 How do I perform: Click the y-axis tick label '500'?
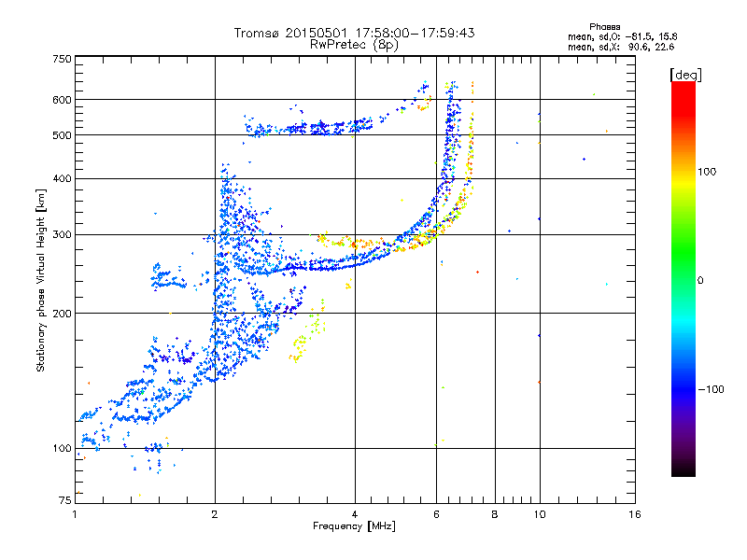click(x=62, y=135)
